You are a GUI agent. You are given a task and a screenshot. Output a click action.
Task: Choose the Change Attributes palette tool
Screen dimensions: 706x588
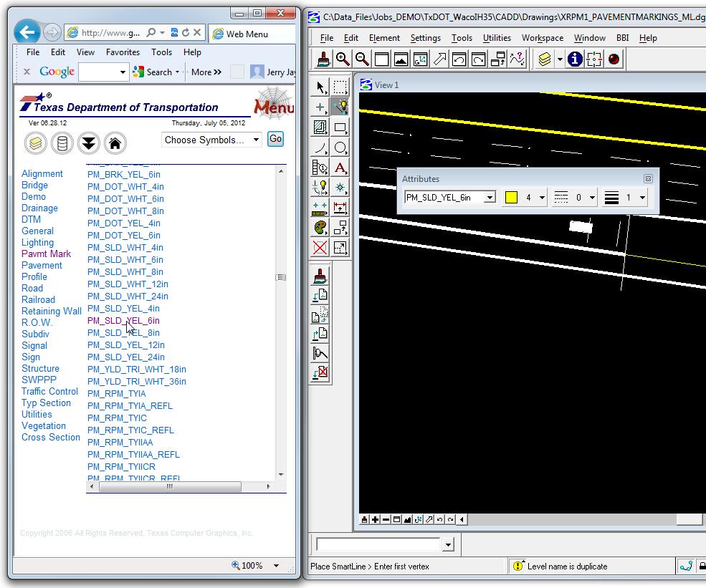coord(320,227)
